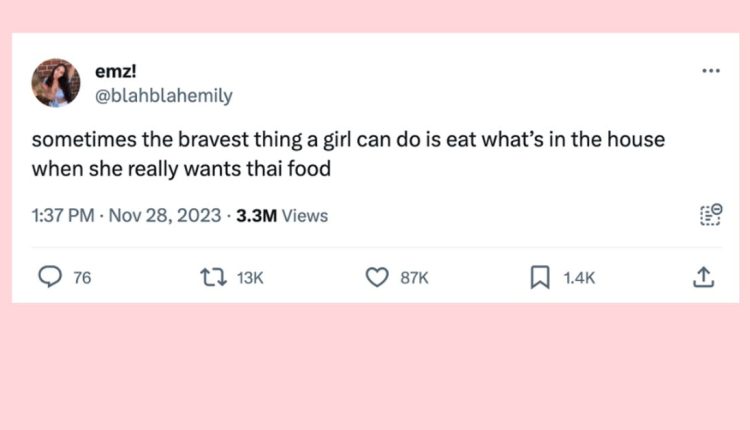
Task: Open the emz! profile picture
Action: 56,83
